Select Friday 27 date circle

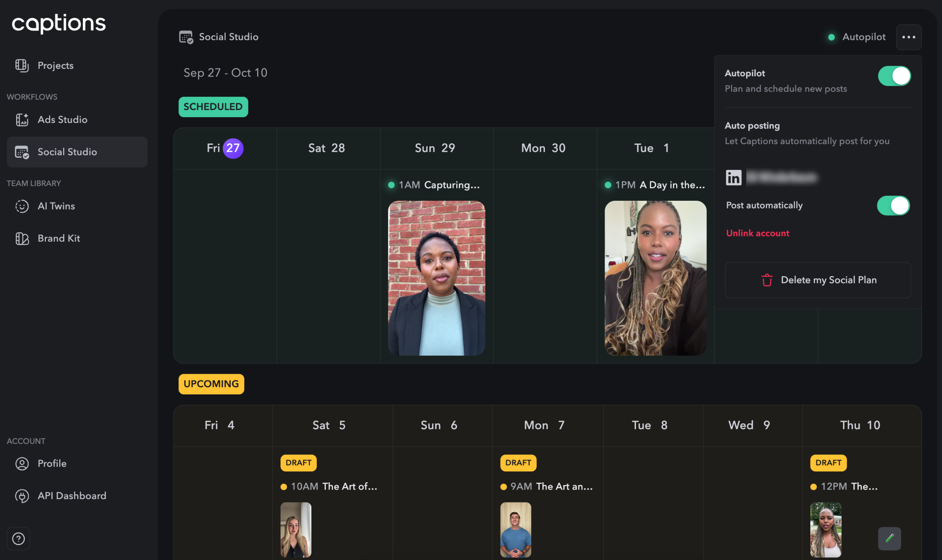[x=233, y=148]
